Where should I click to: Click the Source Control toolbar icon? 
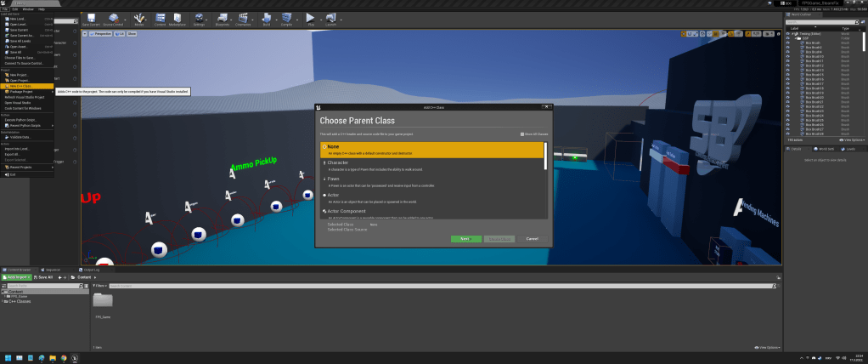[113, 19]
